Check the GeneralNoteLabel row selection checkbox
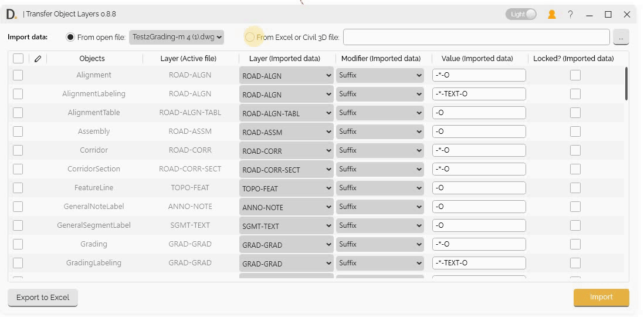Viewport: 644px width, 317px height. [x=18, y=207]
